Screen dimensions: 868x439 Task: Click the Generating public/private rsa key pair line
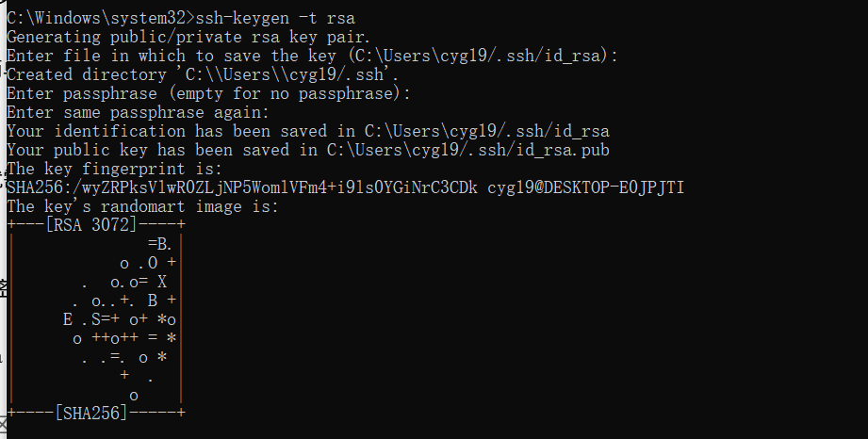(x=188, y=37)
